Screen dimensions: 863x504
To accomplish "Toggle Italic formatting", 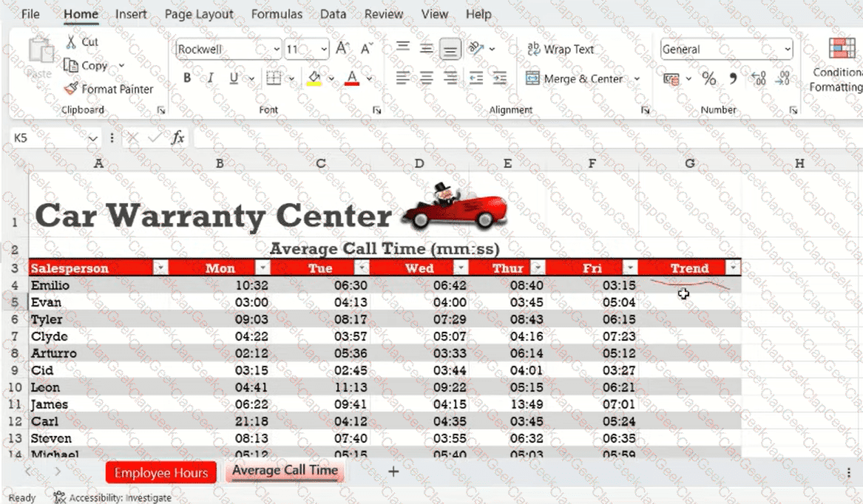I will click(210, 78).
